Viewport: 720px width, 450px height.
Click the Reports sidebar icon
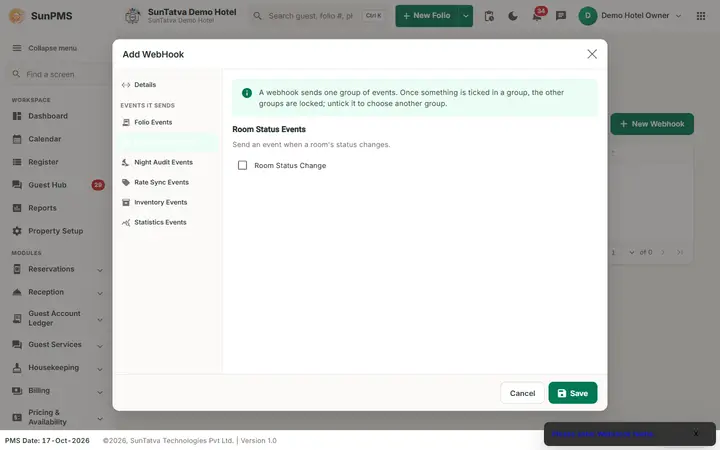pyautogui.click(x=17, y=208)
